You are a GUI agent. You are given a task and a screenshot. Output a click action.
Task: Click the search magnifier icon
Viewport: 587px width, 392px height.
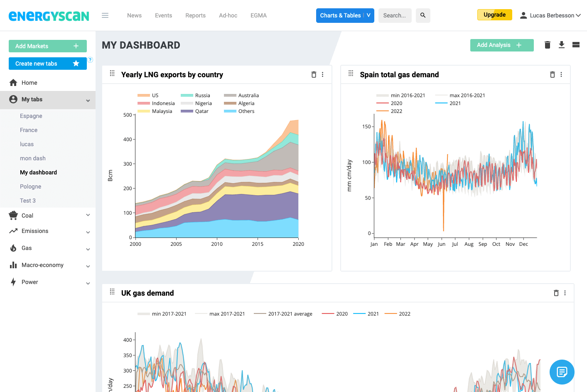click(423, 15)
